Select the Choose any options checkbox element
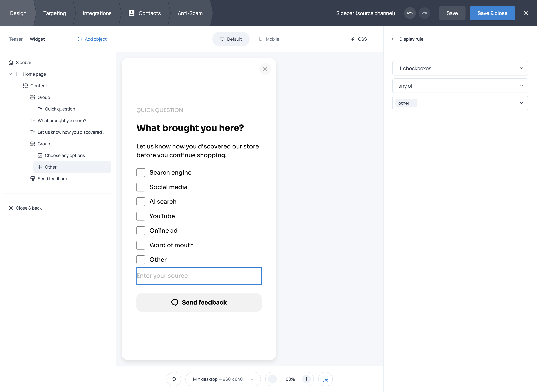537x392 pixels. click(61, 155)
